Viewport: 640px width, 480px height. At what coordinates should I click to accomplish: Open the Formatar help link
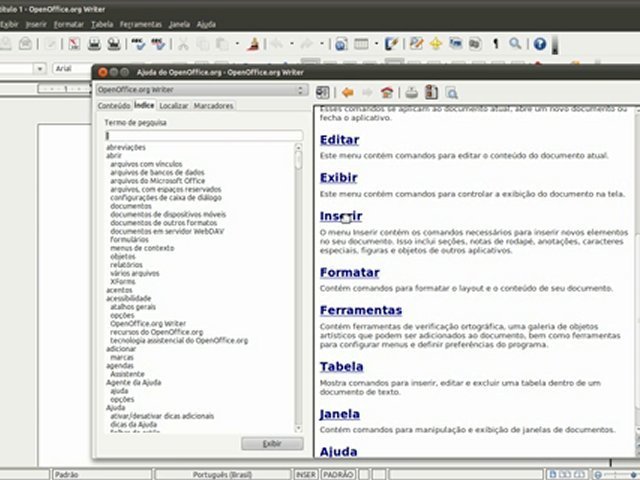click(x=349, y=273)
